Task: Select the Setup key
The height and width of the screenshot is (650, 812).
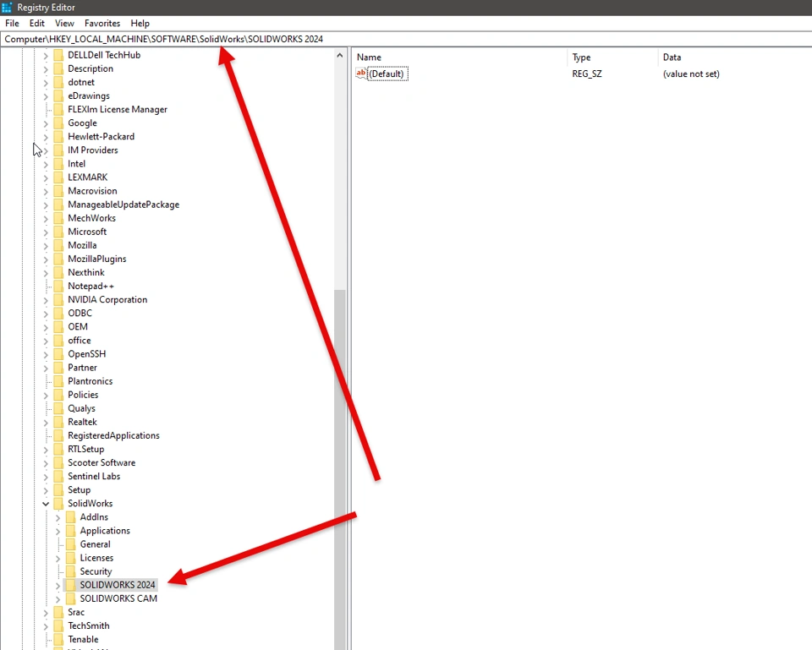Action: [x=79, y=489]
